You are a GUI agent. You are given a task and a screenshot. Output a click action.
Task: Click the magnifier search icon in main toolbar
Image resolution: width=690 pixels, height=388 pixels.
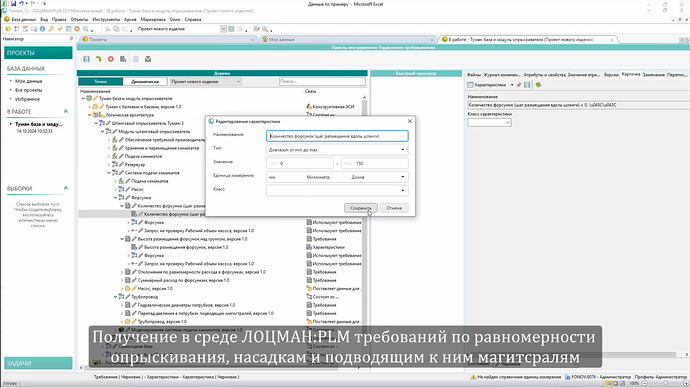pos(86,29)
